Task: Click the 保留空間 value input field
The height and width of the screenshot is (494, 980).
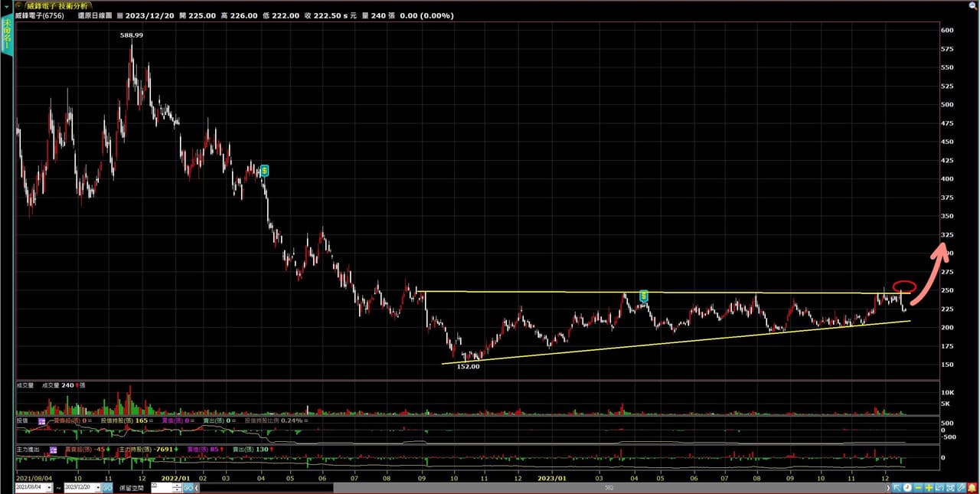Action: point(162,487)
